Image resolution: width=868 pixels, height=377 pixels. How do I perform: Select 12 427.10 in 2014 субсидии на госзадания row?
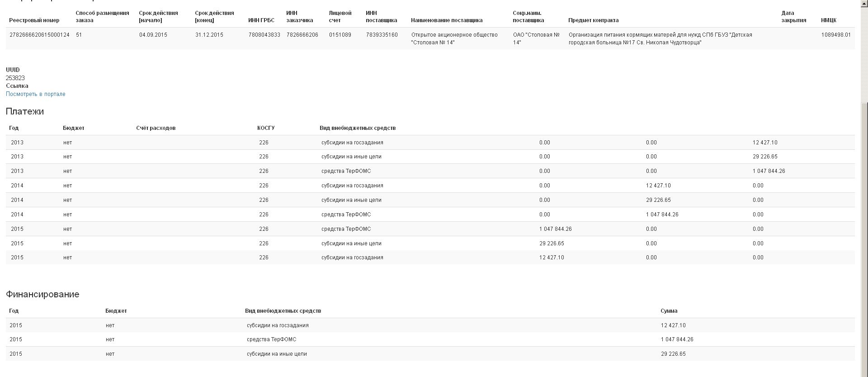click(x=658, y=186)
